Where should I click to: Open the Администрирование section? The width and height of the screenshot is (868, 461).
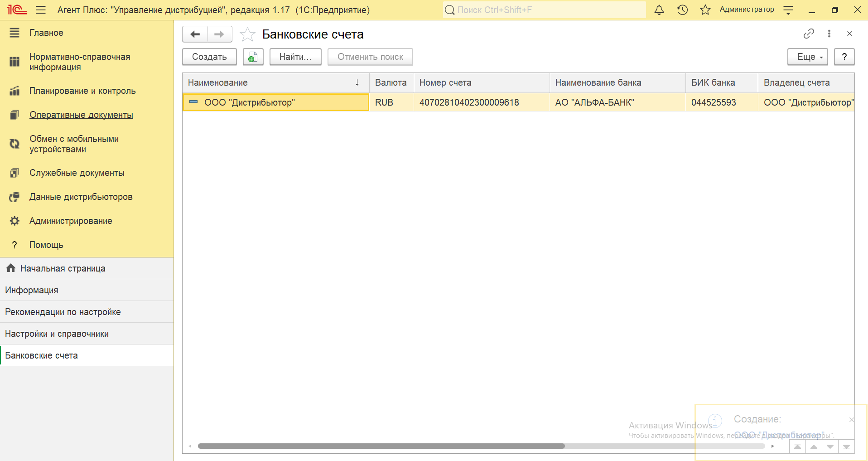pyautogui.click(x=71, y=221)
